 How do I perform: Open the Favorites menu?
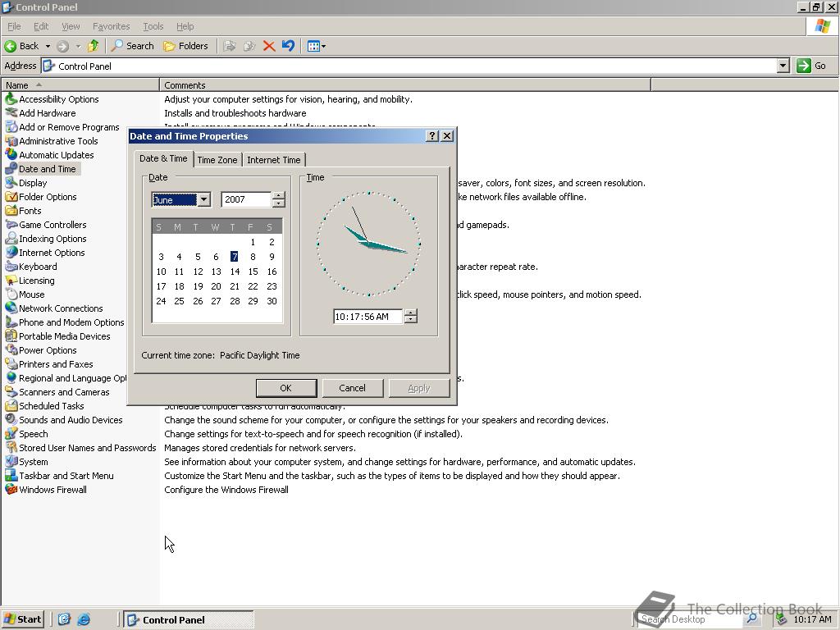click(x=111, y=26)
